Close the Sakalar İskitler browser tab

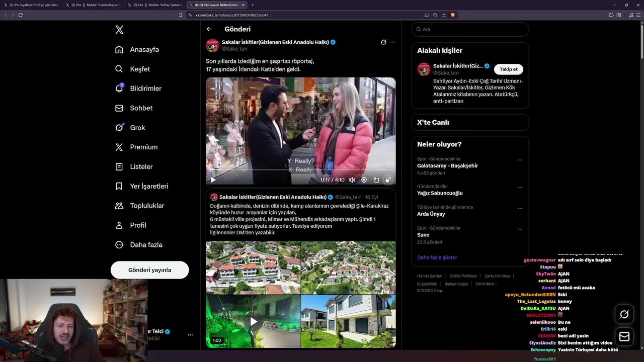pyautogui.click(x=244, y=5)
